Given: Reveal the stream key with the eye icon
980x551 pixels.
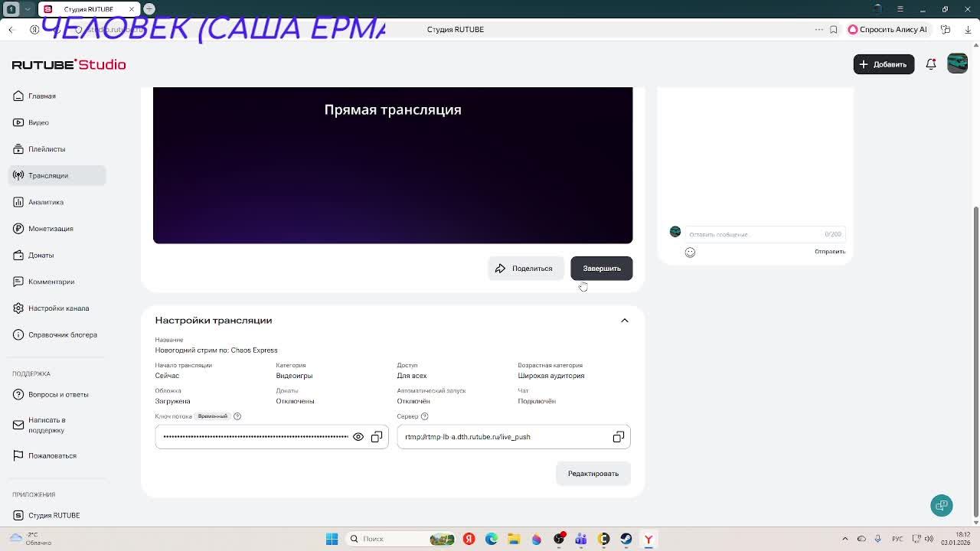Looking at the screenshot, I should [x=358, y=437].
